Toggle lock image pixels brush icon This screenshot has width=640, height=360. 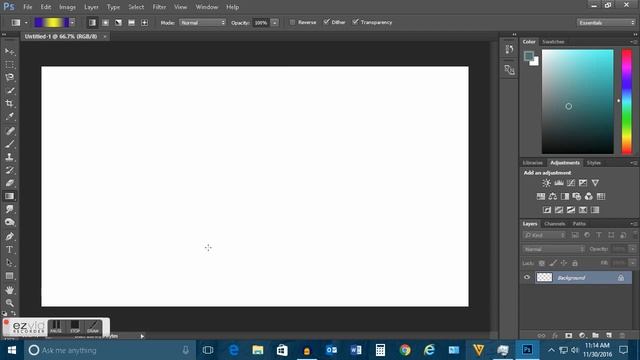[x=553, y=263]
